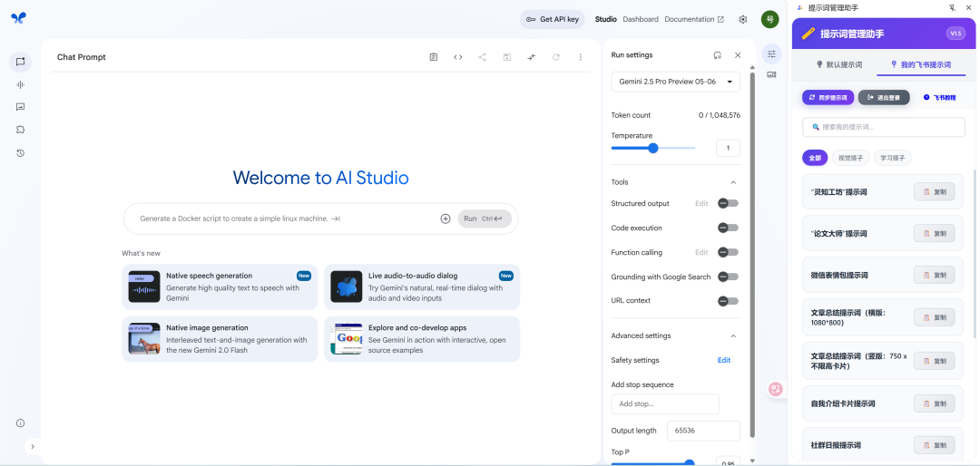This screenshot has width=980, height=466.
Task: Copy the 自我介绍卡片提示词 prompt
Action: [x=935, y=403]
